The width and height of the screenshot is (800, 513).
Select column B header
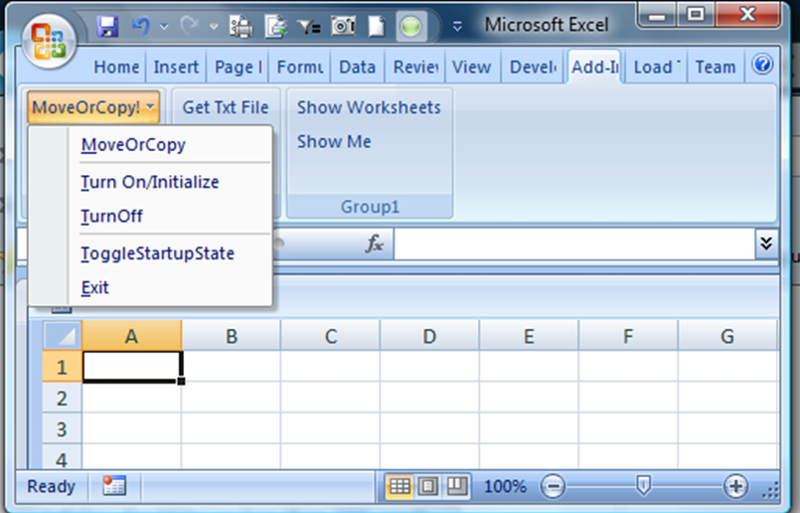[x=231, y=336]
